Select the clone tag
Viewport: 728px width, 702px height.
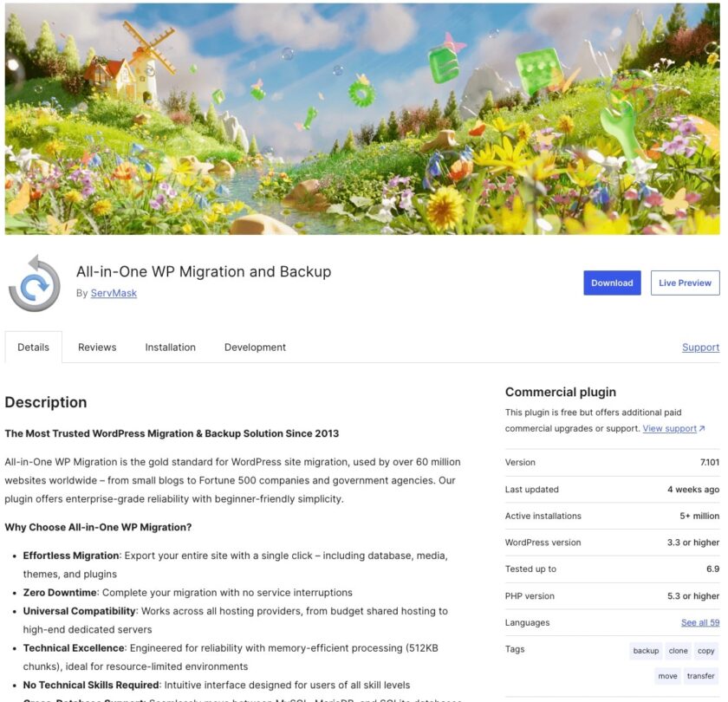[x=678, y=651]
